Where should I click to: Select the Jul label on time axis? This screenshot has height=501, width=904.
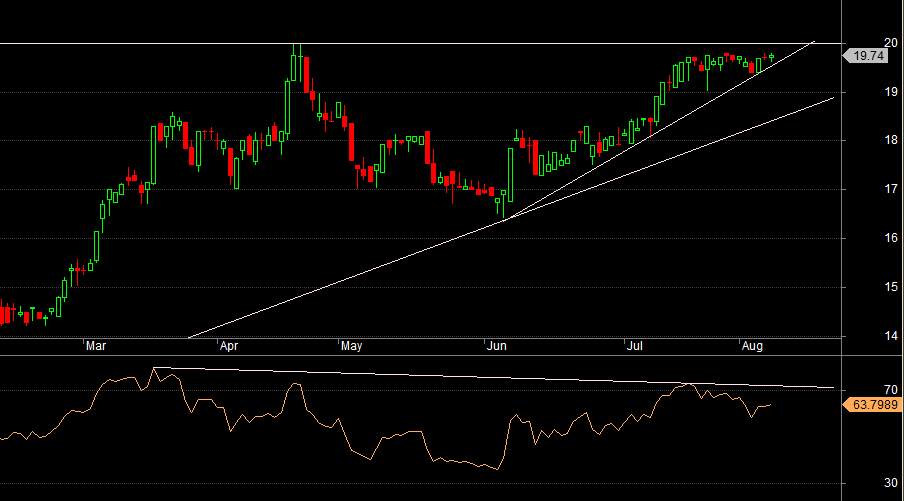[635, 346]
